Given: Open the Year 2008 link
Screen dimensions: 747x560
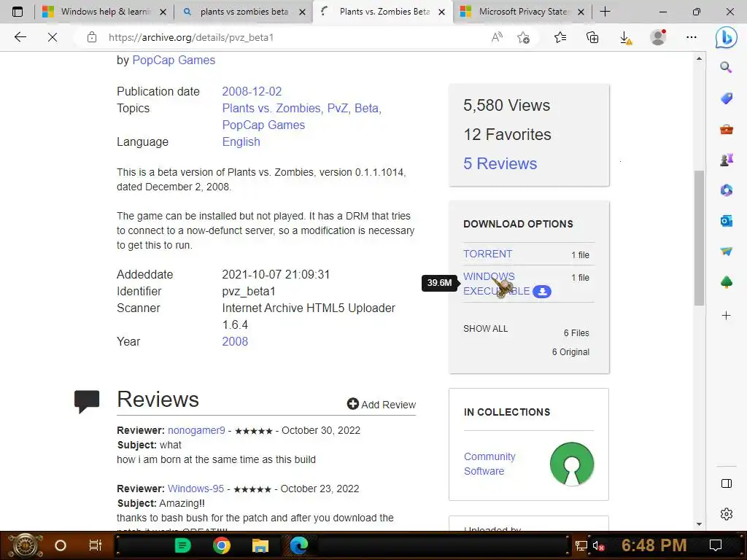Looking at the screenshot, I should pyautogui.click(x=235, y=341).
